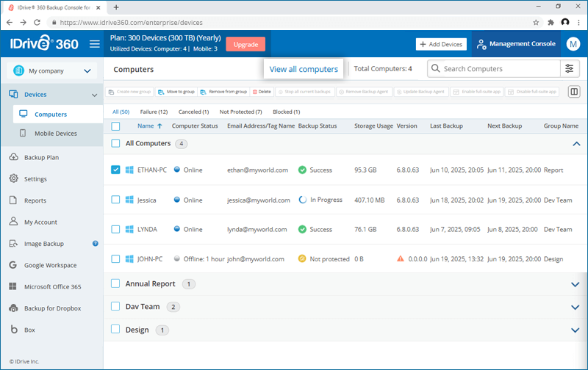The width and height of the screenshot is (588, 370).
Task: Toggle the column layout icon in toolbar
Action: coord(574,92)
